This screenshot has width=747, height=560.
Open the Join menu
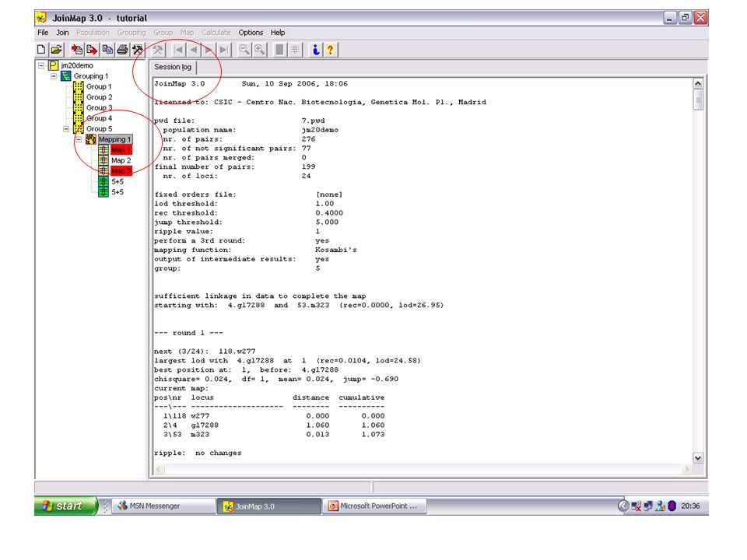[62, 33]
